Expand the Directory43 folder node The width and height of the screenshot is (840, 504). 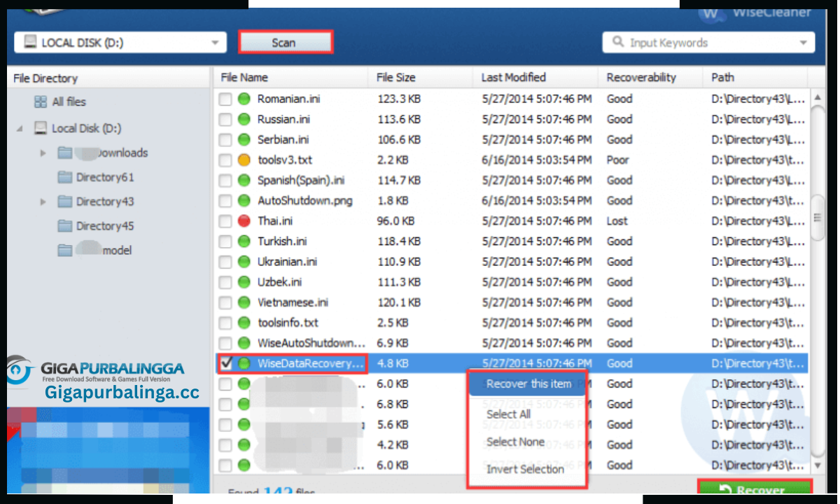pos(43,202)
